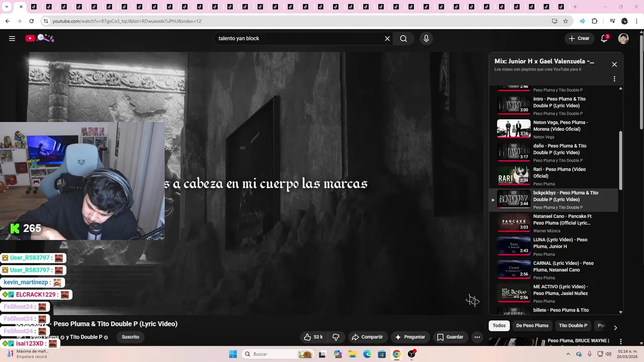Open Windows Start menu

tap(233, 354)
